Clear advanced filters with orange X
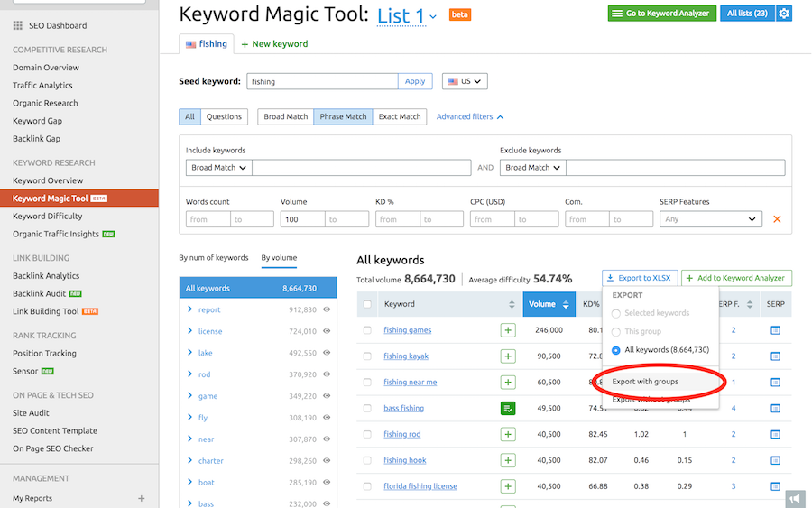 [x=777, y=219]
